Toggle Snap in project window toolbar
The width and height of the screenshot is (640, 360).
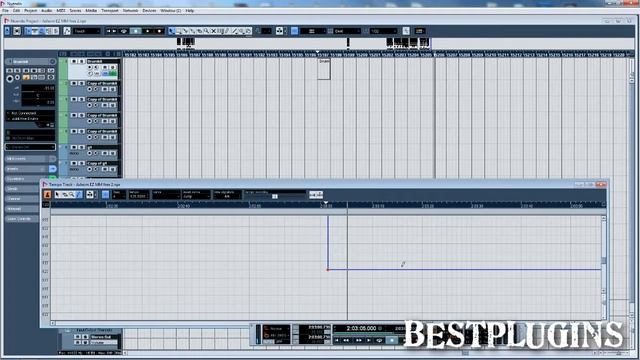point(295,31)
